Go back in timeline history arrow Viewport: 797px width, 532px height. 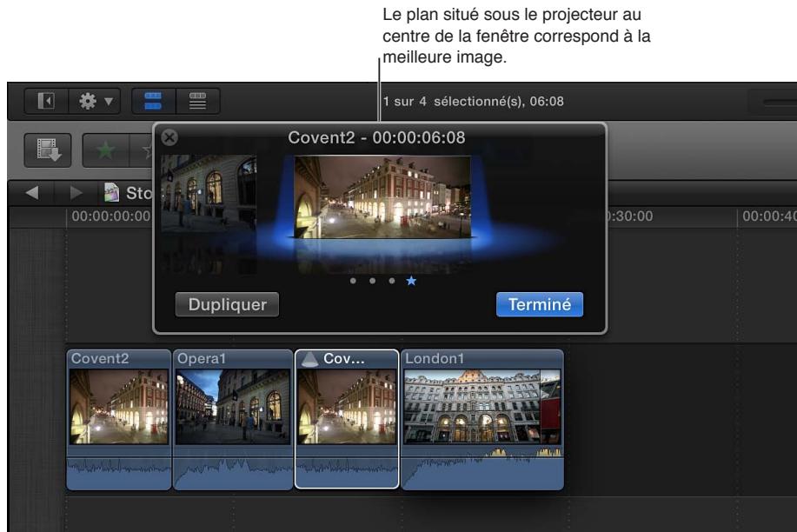31,193
